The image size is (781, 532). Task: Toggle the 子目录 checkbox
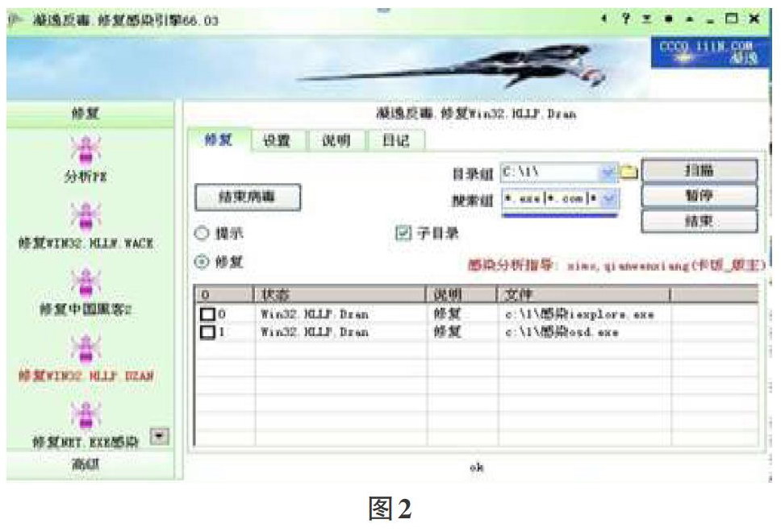point(403,232)
